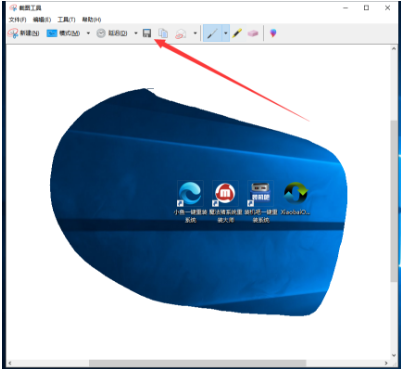Select the pink eraser tool
Screen dimensions: 401x369
pyautogui.click(x=253, y=33)
